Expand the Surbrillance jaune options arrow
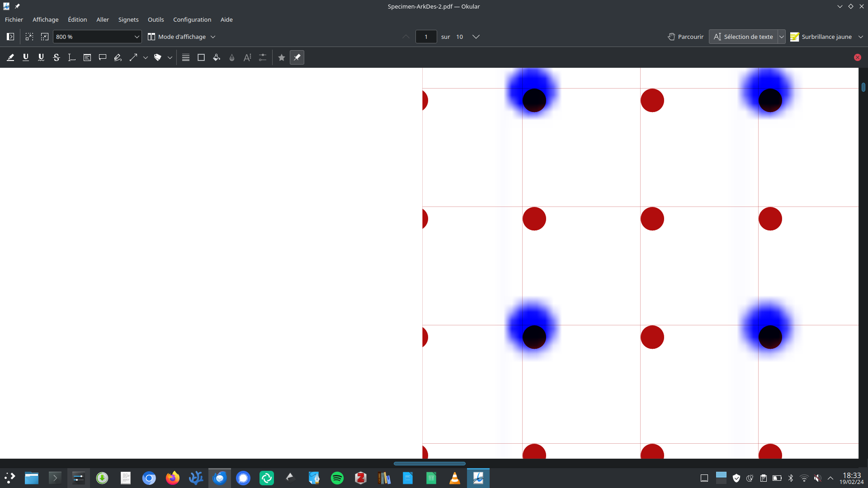 tap(861, 37)
